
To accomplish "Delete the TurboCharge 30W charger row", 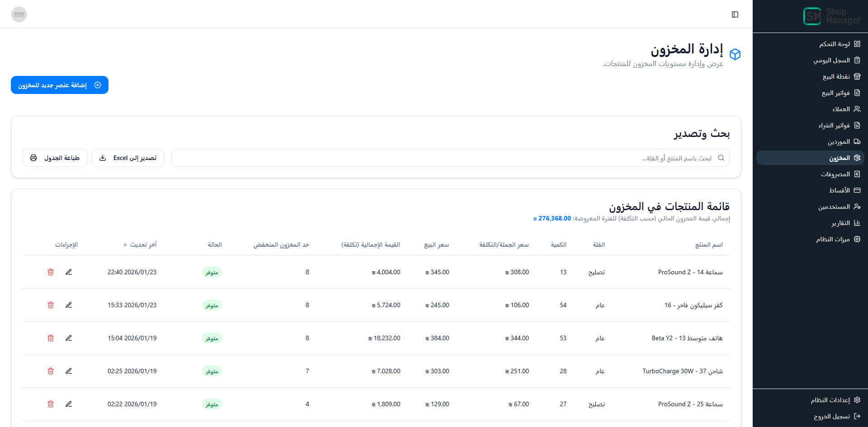I will 51,371.
